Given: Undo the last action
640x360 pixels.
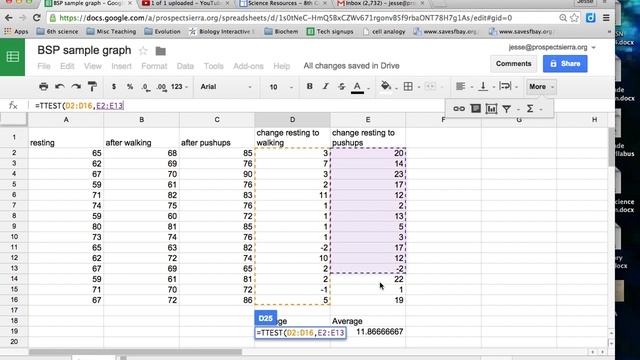Looking at the screenshot, I should pyautogui.click(x=60, y=87).
